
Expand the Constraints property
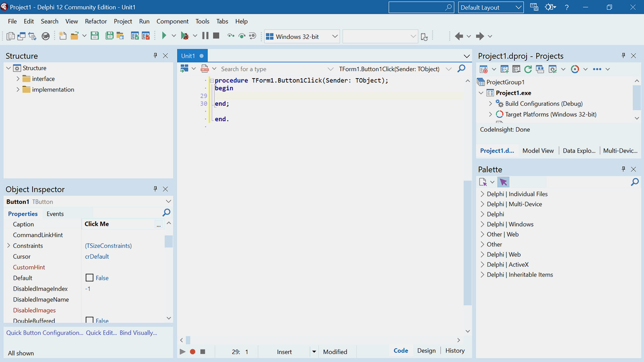8,246
